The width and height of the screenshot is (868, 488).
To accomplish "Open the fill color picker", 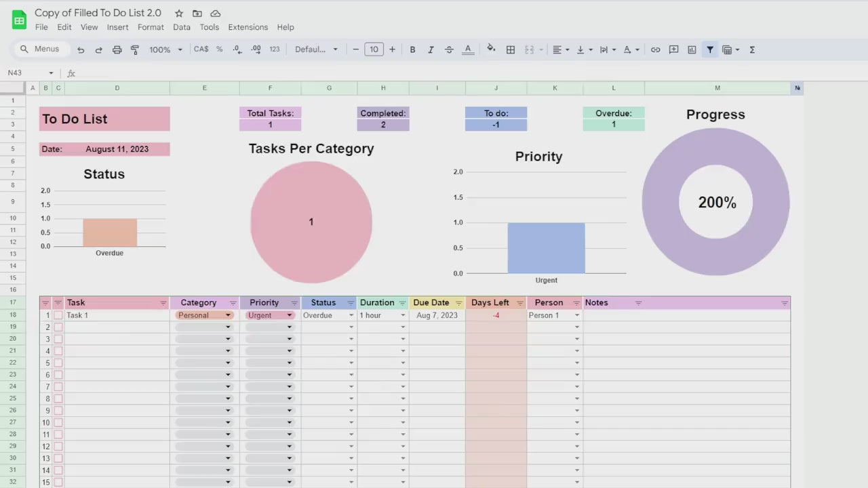I will point(491,49).
